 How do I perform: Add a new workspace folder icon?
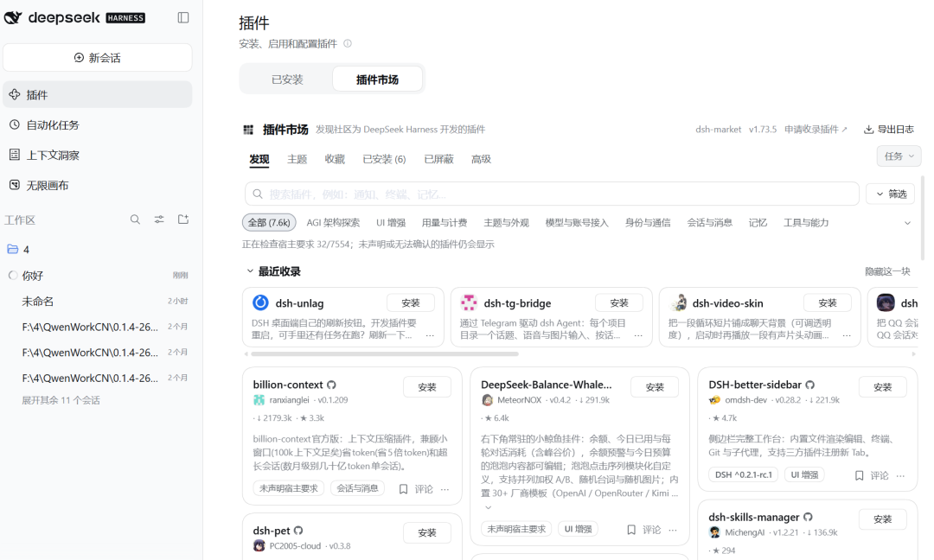[183, 220]
